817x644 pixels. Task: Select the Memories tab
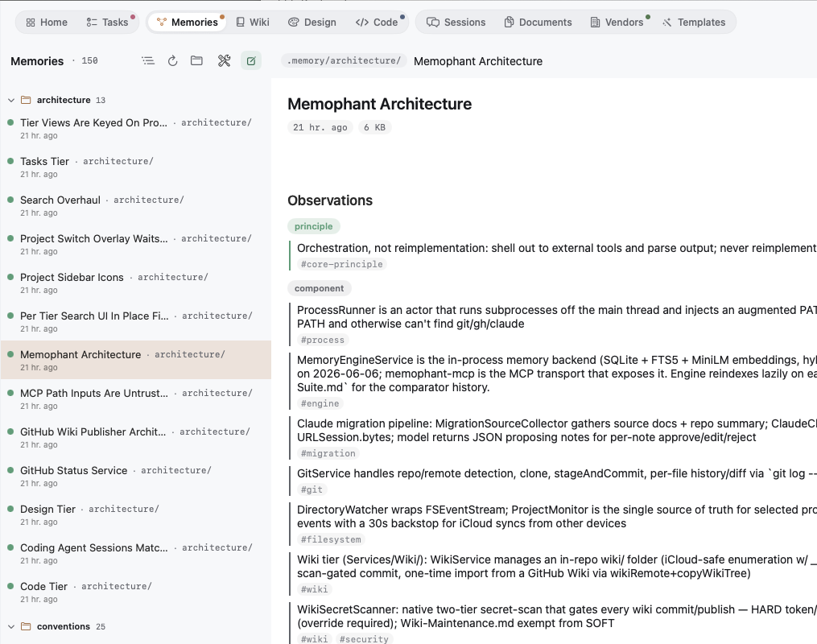187,23
